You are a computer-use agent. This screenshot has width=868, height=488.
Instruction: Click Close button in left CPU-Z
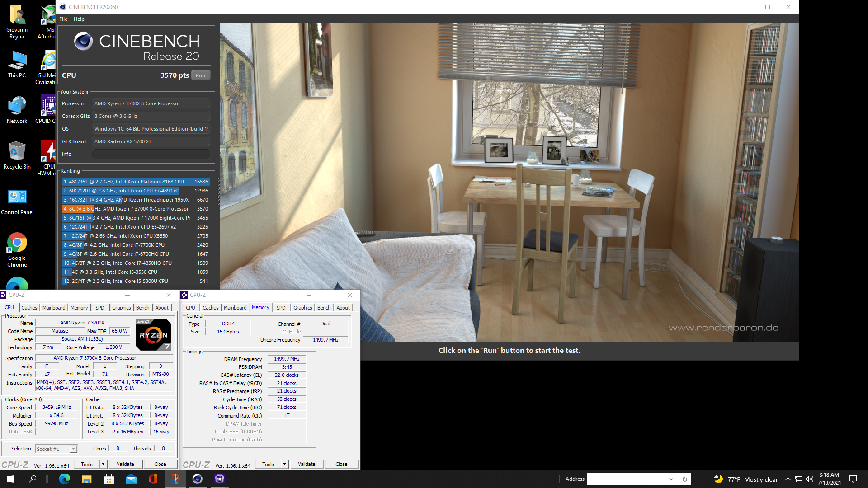pyautogui.click(x=160, y=464)
